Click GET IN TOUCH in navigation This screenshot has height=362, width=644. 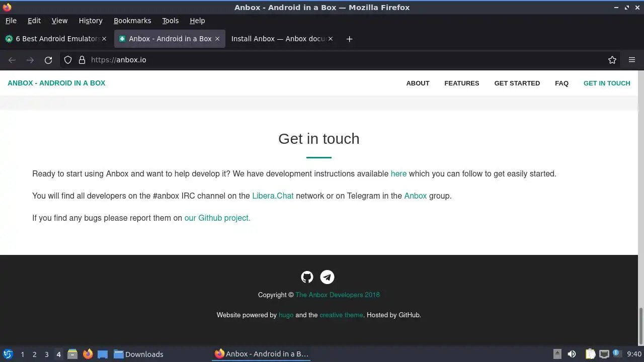[x=607, y=83]
